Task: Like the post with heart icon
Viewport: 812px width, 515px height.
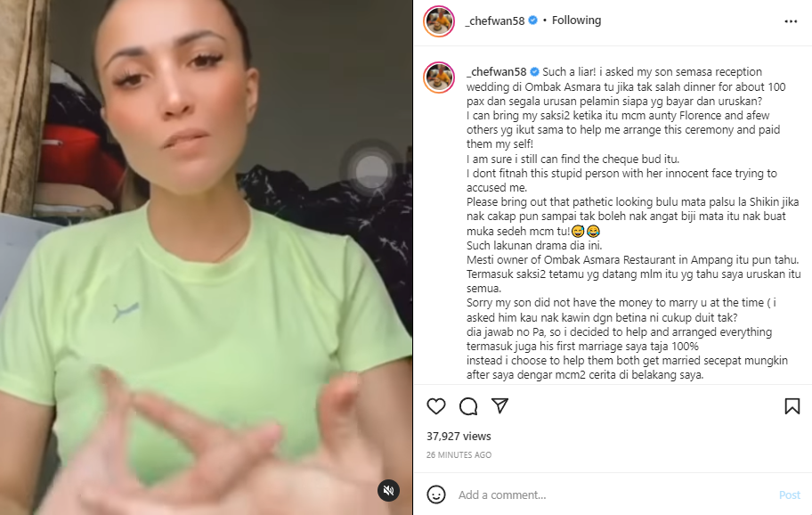Action: pos(436,406)
